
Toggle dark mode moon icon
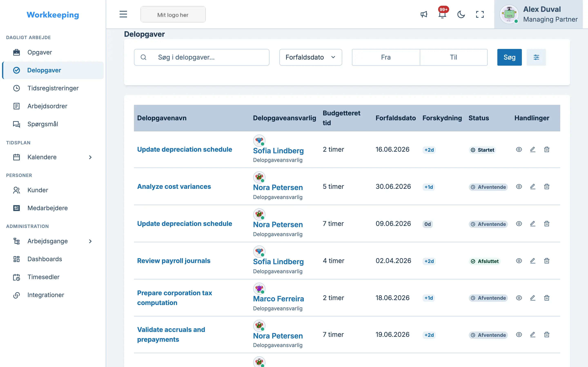coord(461,14)
